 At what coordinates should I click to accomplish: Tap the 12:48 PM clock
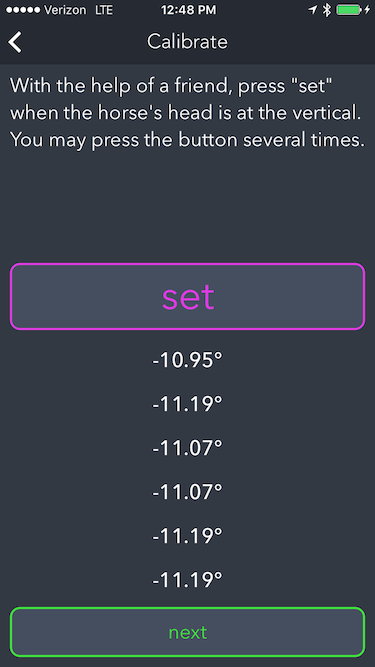(x=188, y=10)
